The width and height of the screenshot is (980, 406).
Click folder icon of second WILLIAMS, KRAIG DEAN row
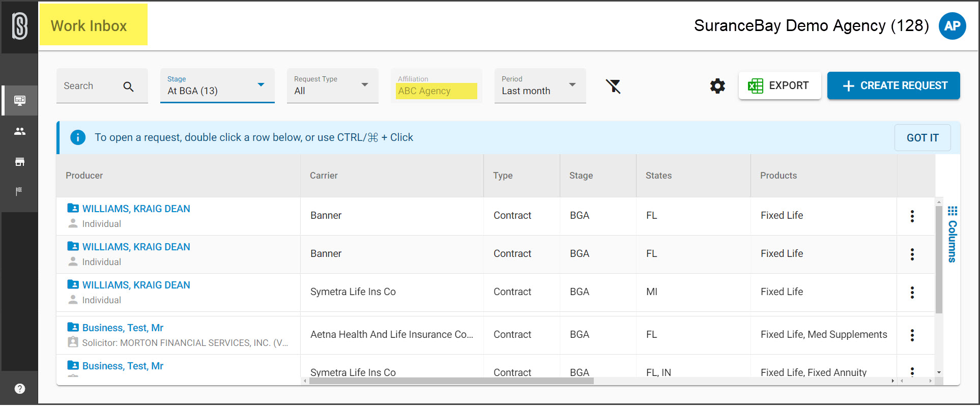(x=73, y=246)
